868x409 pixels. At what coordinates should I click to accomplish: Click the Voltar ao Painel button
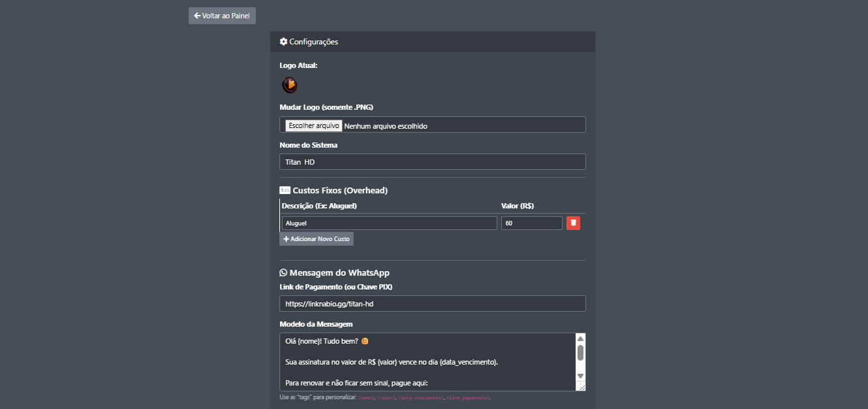click(x=222, y=16)
